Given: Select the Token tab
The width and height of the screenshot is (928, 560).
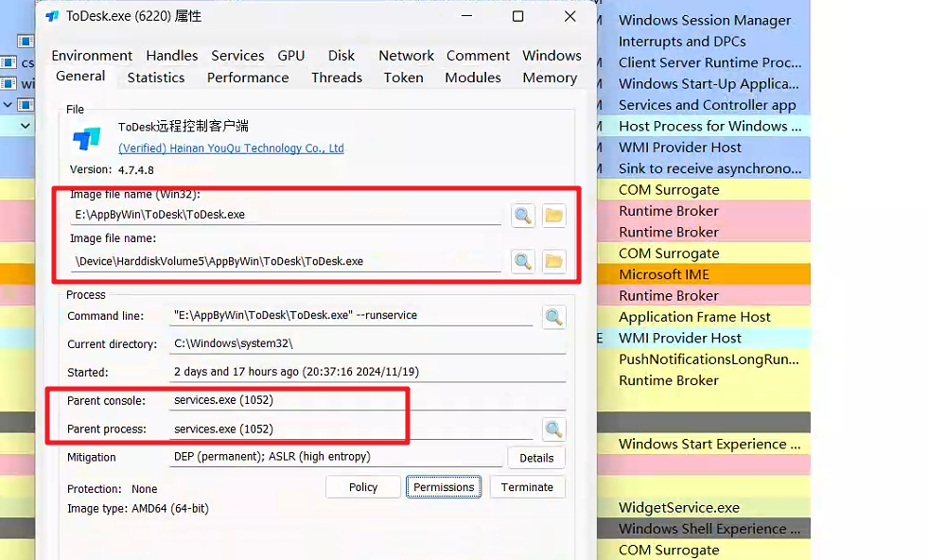Looking at the screenshot, I should (403, 78).
